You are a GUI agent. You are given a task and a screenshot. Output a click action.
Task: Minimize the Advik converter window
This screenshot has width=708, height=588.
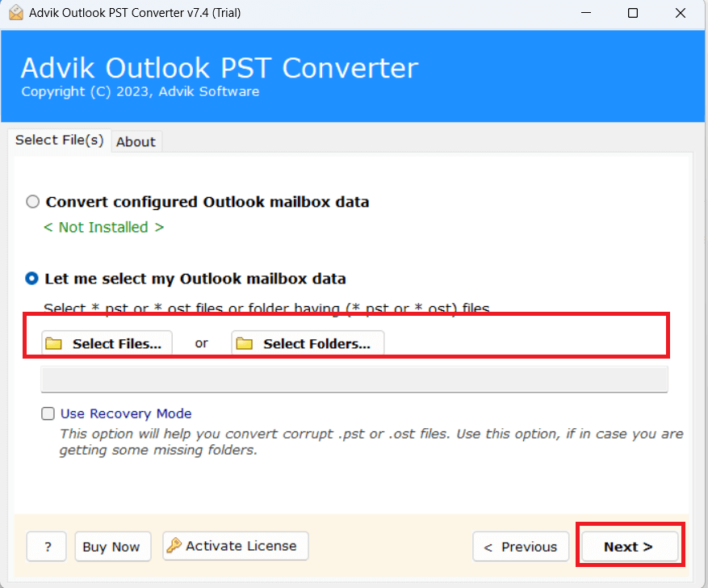pos(586,13)
